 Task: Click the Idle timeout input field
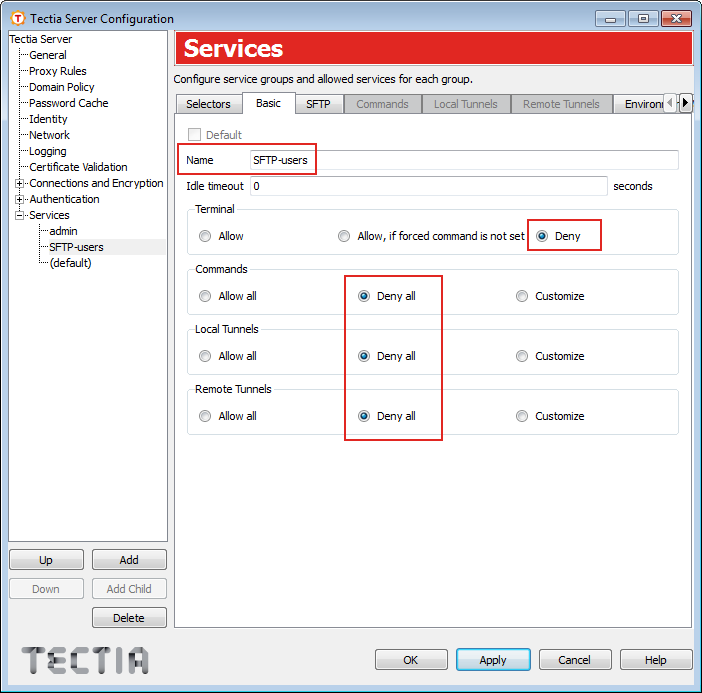(428, 186)
